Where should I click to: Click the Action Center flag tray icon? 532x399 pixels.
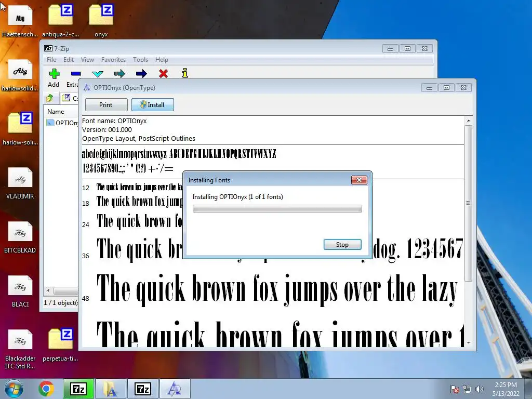click(x=454, y=389)
